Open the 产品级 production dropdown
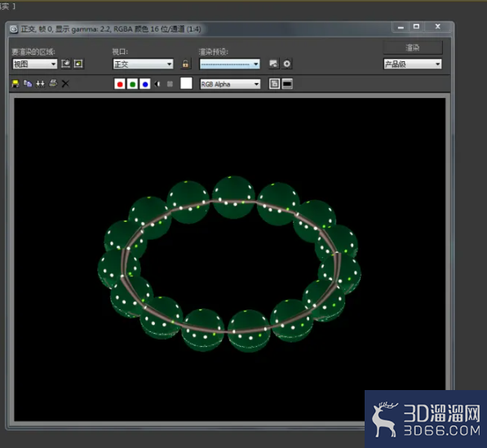Viewport: 487px width, 448px height. pos(413,64)
